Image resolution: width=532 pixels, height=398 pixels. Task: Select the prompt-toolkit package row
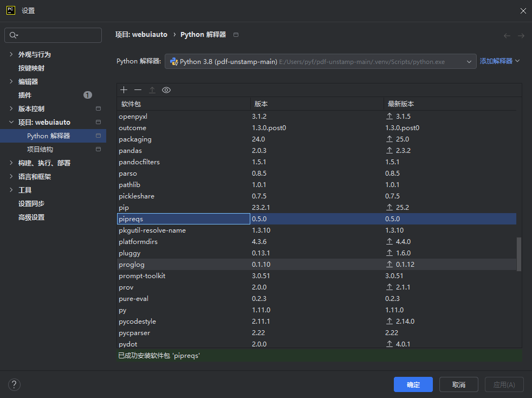(x=316, y=276)
